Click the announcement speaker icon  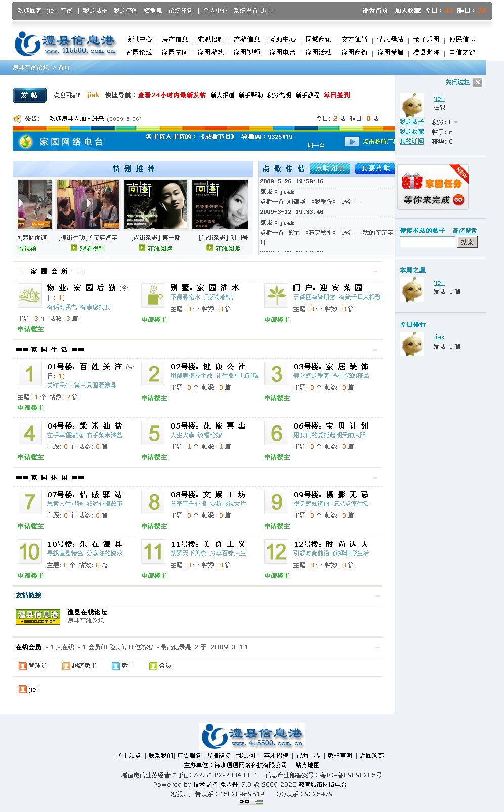point(17,119)
